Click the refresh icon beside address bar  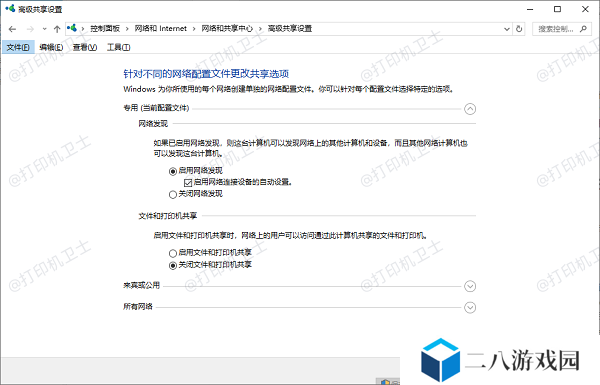(x=519, y=29)
